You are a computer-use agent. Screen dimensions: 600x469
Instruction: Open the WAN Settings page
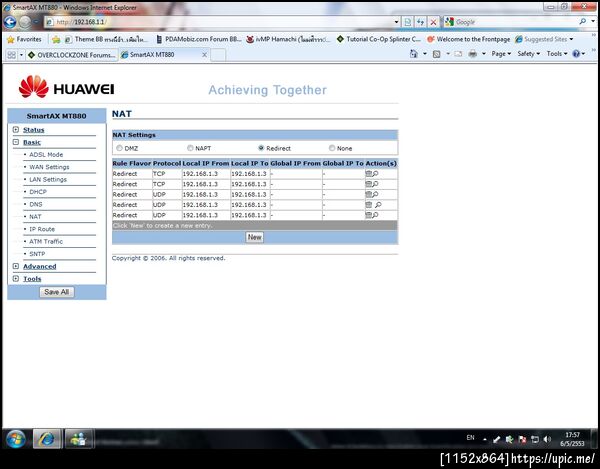tap(49, 167)
